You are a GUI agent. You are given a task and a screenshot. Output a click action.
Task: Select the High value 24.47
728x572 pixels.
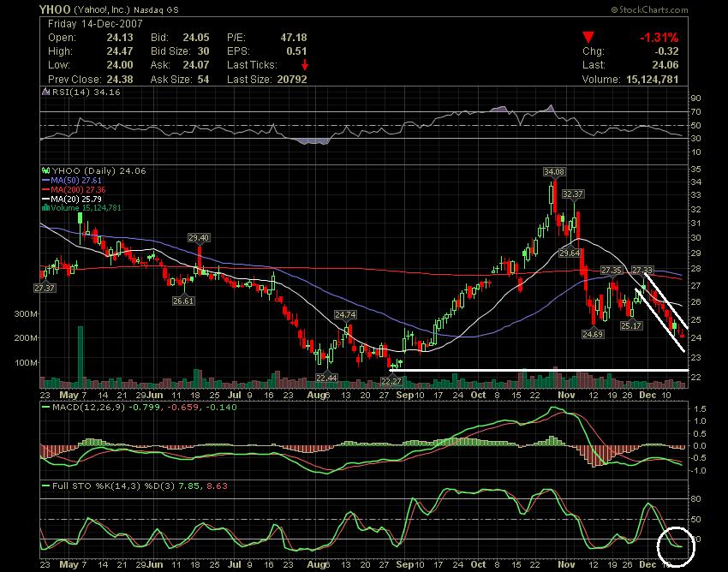point(120,51)
